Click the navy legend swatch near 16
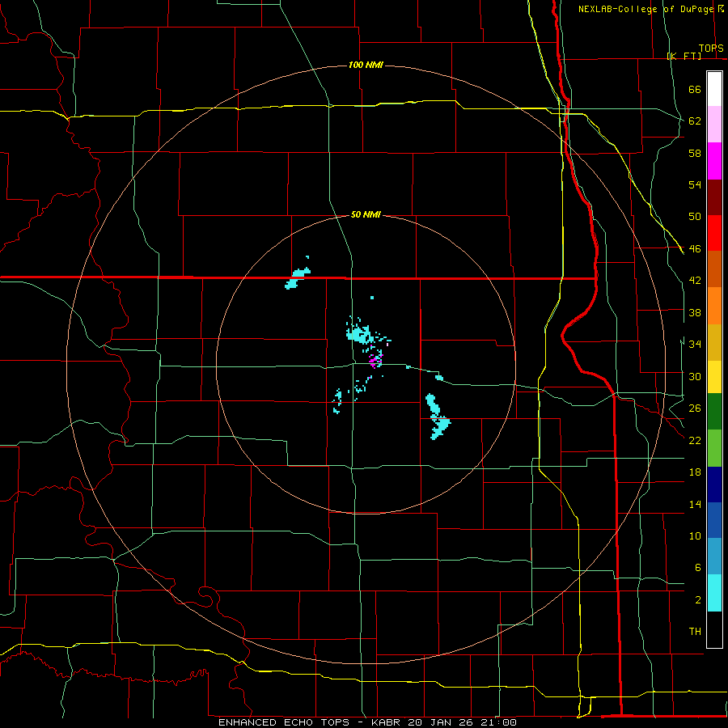728x728 pixels. pyautogui.click(x=714, y=485)
